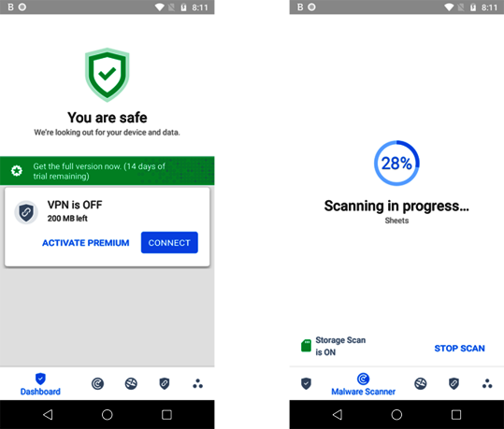
Task: Open Malware Scanner tab on Dashboard screen
Action: [97, 384]
